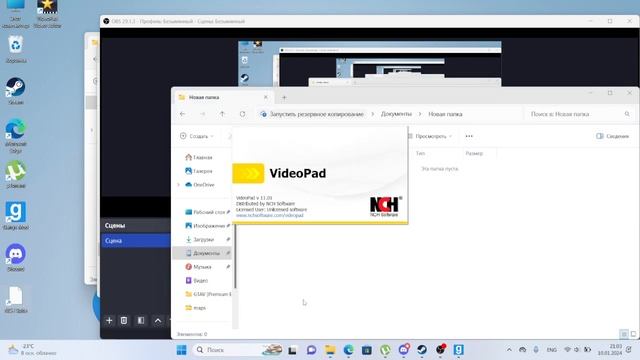Show hidden system tray icons chevron
This screenshot has width=640, height=360.
[509, 350]
